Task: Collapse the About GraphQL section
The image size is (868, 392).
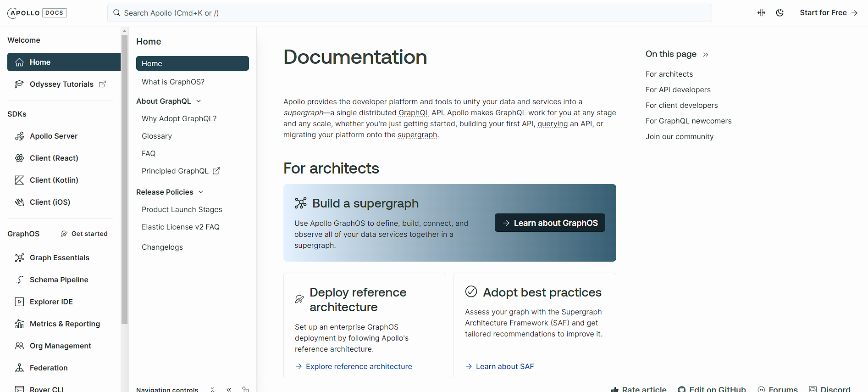Action: coord(199,101)
